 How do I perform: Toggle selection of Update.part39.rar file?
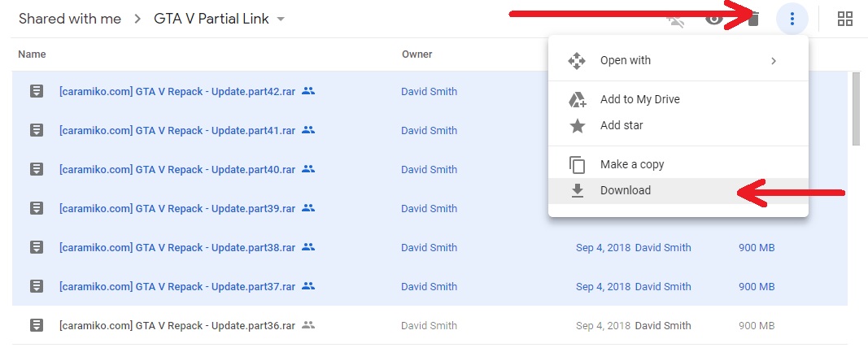click(x=177, y=208)
